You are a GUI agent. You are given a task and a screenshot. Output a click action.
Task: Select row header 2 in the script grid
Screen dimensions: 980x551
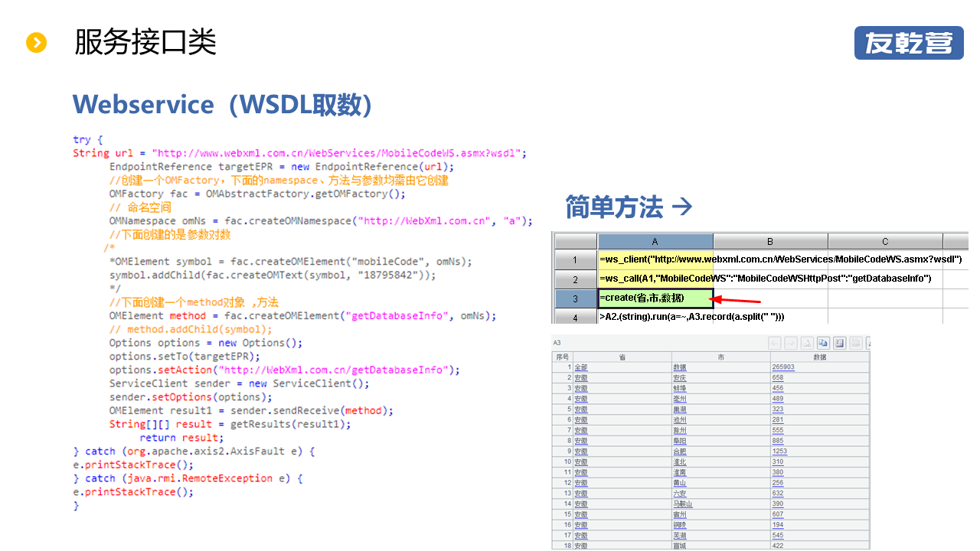574,279
